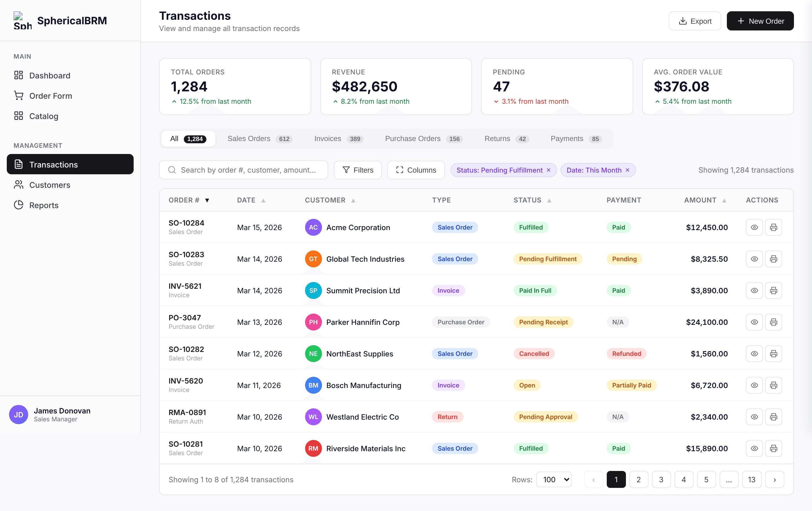View PO-3047 with eye icon
This screenshot has height=511, width=812.
point(754,322)
